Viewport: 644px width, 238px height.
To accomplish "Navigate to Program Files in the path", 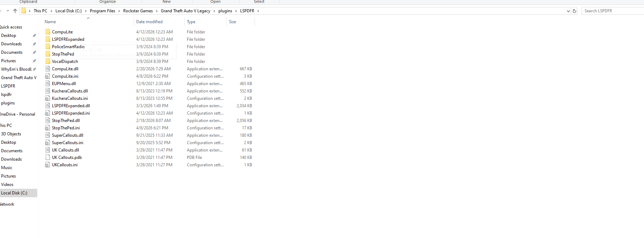I will coord(103,11).
